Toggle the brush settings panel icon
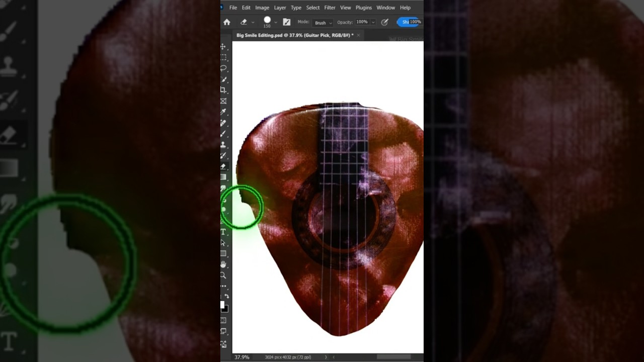The width and height of the screenshot is (644, 362). tap(287, 22)
